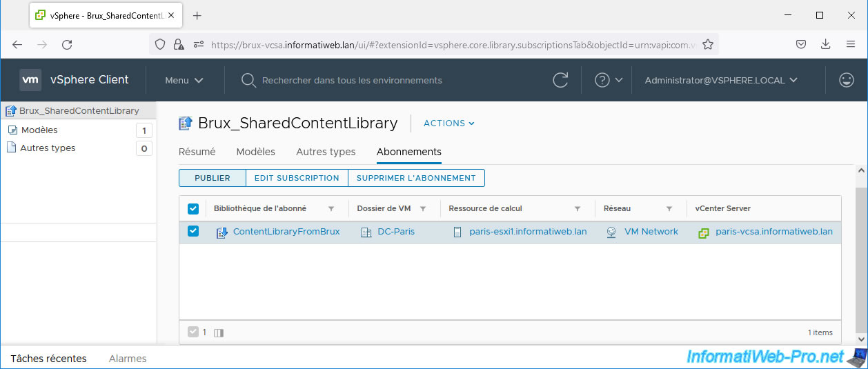Click the PUBLIER button

(x=213, y=178)
